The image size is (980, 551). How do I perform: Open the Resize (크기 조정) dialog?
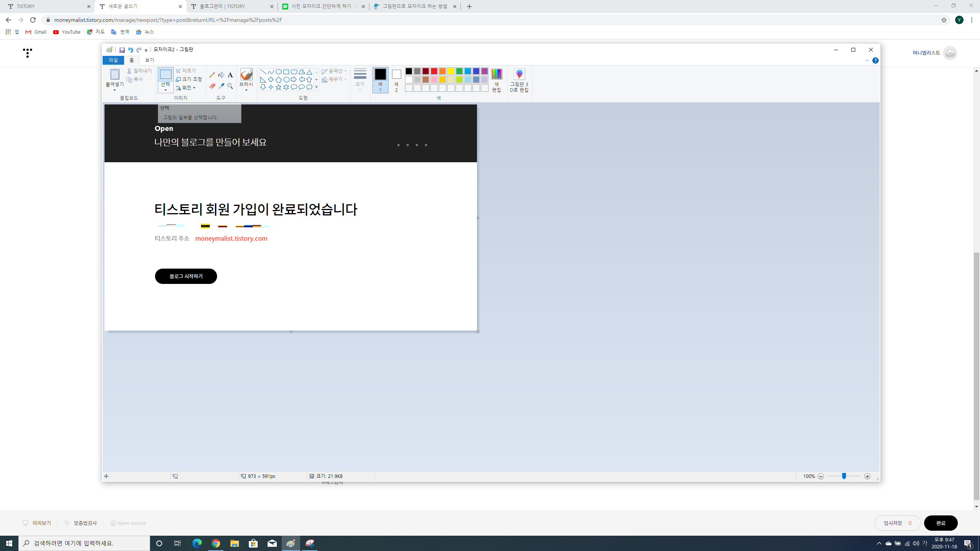[x=189, y=79]
